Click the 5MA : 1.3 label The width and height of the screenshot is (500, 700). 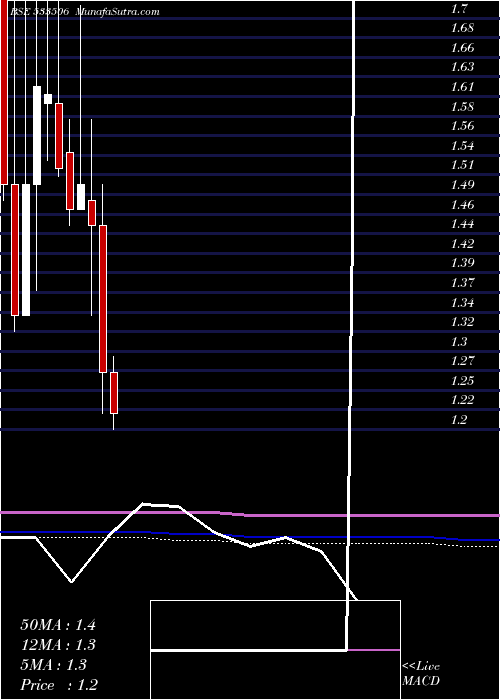54,665
